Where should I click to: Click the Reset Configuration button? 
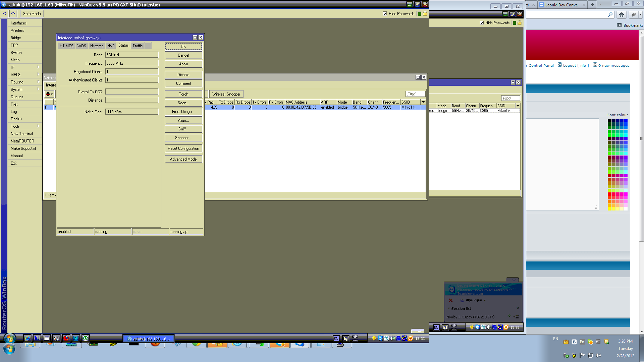[183, 148]
